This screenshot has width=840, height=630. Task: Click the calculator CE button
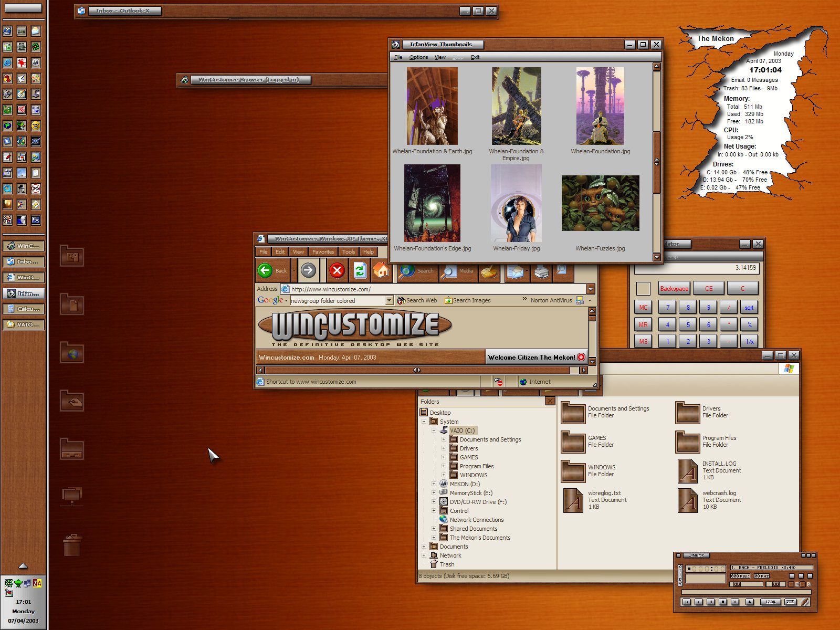coord(709,289)
